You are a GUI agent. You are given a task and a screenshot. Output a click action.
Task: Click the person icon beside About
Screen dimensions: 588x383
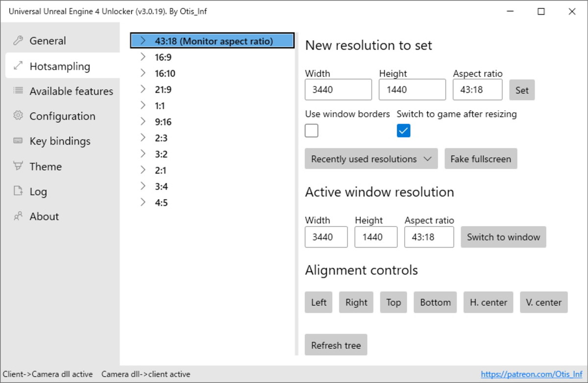point(18,216)
